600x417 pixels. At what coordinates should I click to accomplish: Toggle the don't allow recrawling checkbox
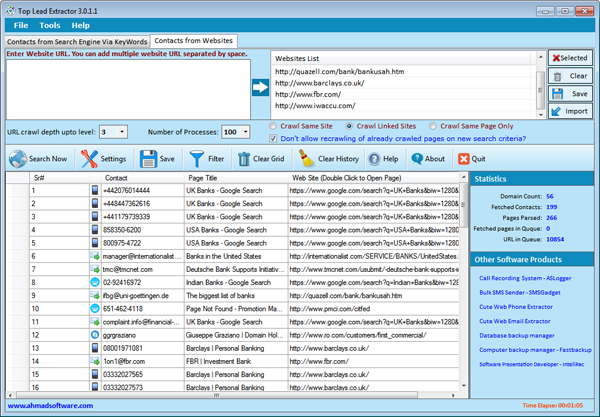275,140
